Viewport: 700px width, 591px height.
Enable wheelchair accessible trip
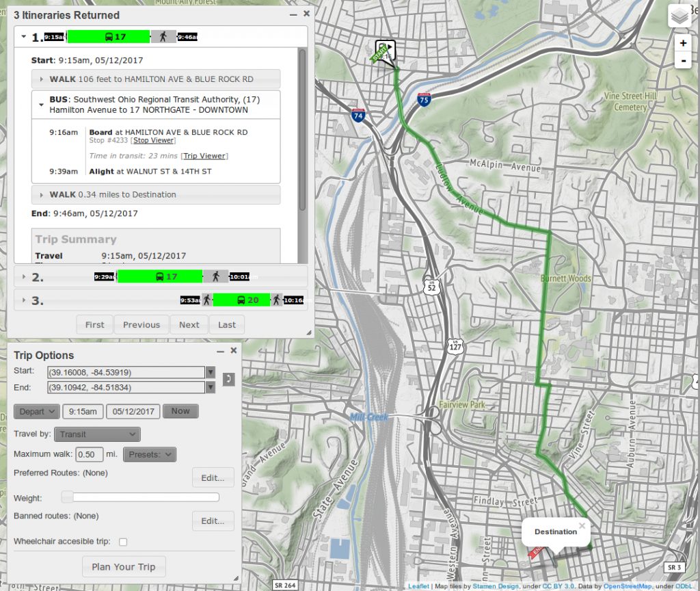pyautogui.click(x=122, y=541)
